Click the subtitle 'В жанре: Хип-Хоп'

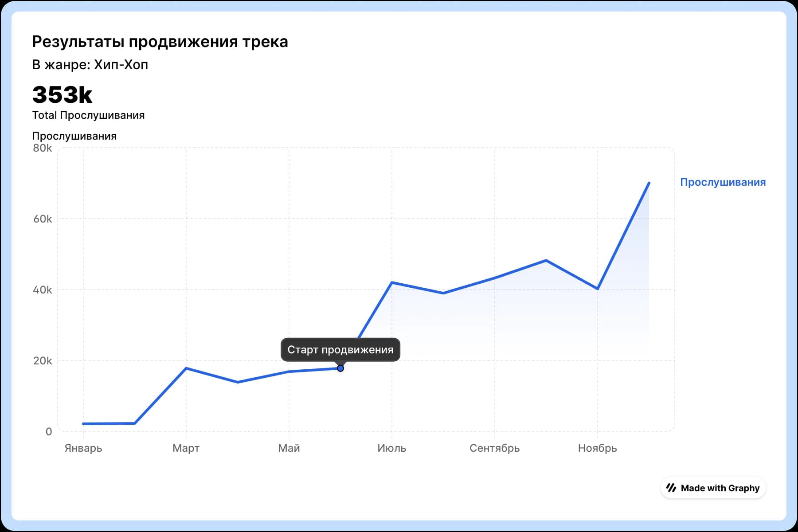coord(90,65)
